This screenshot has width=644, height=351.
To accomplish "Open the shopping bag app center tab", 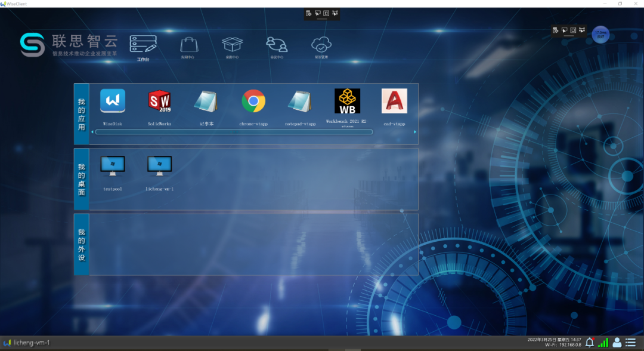I will pyautogui.click(x=188, y=47).
